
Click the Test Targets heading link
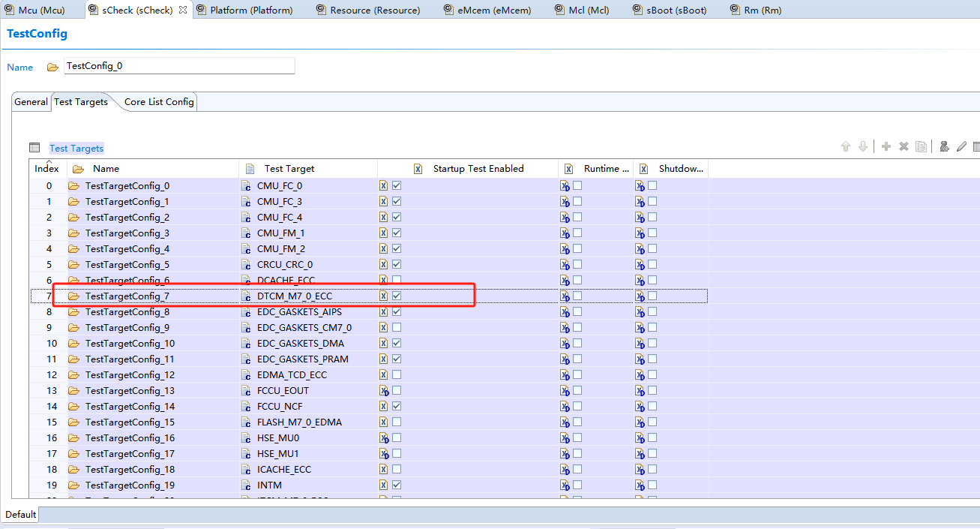pyautogui.click(x=76, y=149)
